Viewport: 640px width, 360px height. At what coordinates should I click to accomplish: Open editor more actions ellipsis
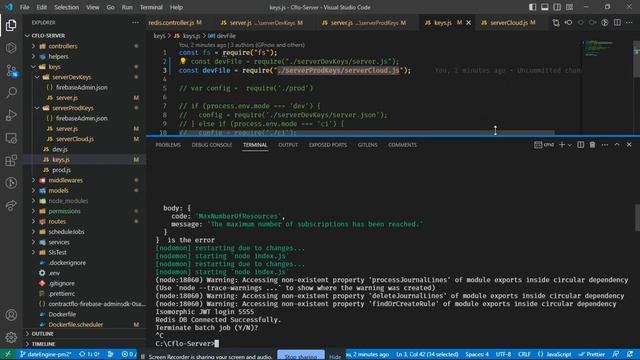(x=629, y=22)
